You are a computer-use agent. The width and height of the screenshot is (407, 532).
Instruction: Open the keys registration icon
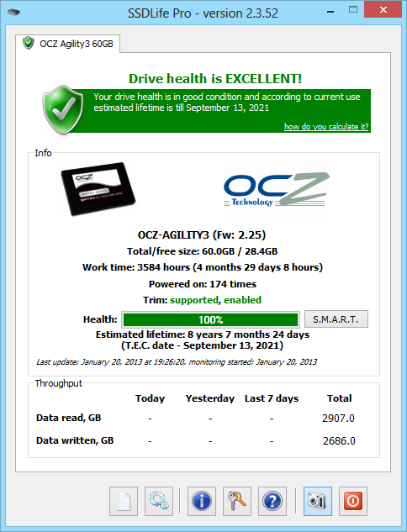pos(237,501)
